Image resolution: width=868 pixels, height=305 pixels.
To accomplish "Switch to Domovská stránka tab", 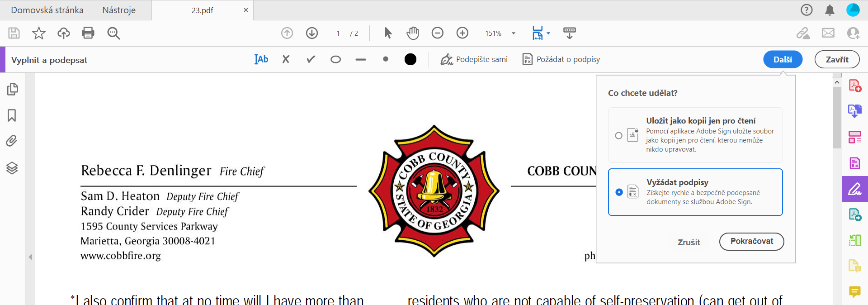I will coord(47,10).
